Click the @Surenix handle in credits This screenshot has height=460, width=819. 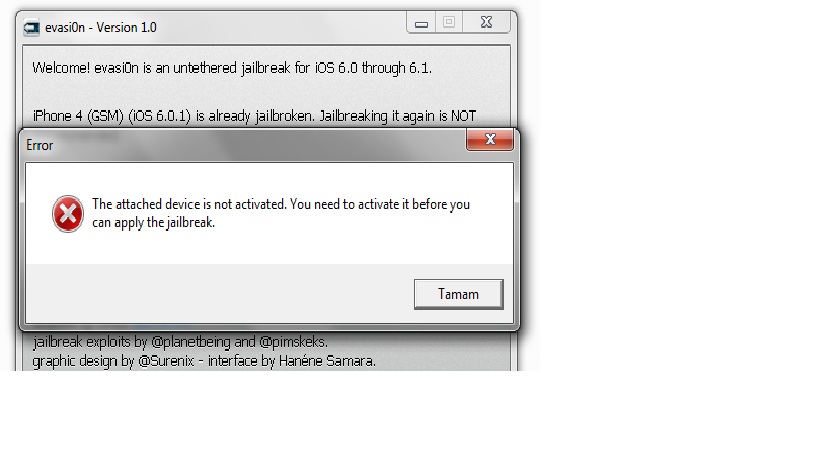coord(166,361)
